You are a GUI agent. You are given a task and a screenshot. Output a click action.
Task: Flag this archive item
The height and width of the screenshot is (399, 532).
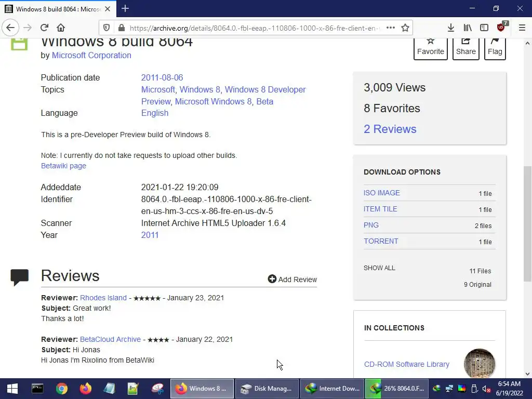pos(495,47)
